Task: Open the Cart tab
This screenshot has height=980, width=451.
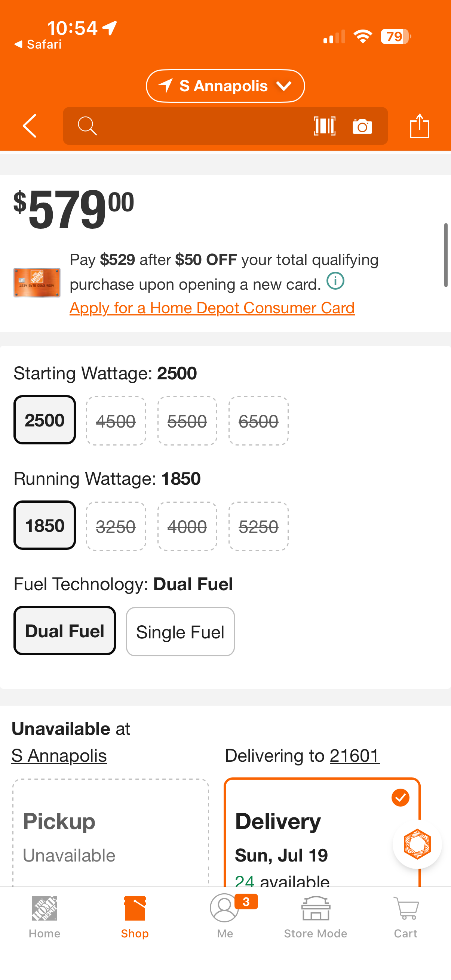Action: (x=406, y=917)
